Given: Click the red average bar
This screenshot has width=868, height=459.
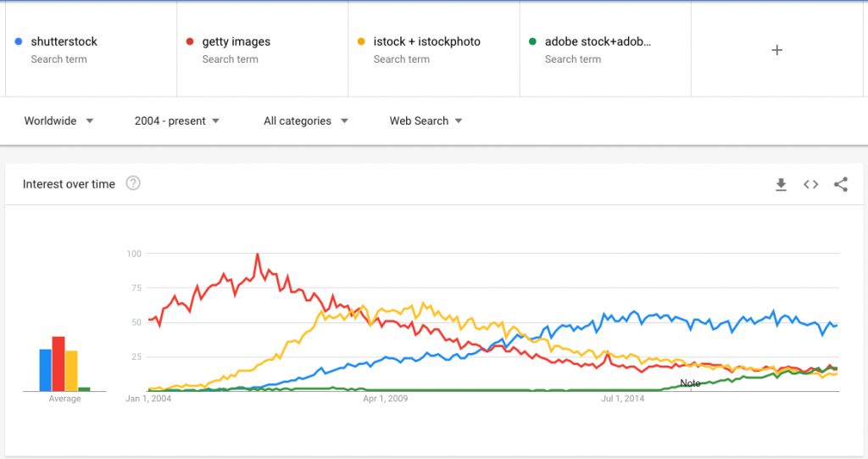Looking at the screenshot, I should coord(58,364).
